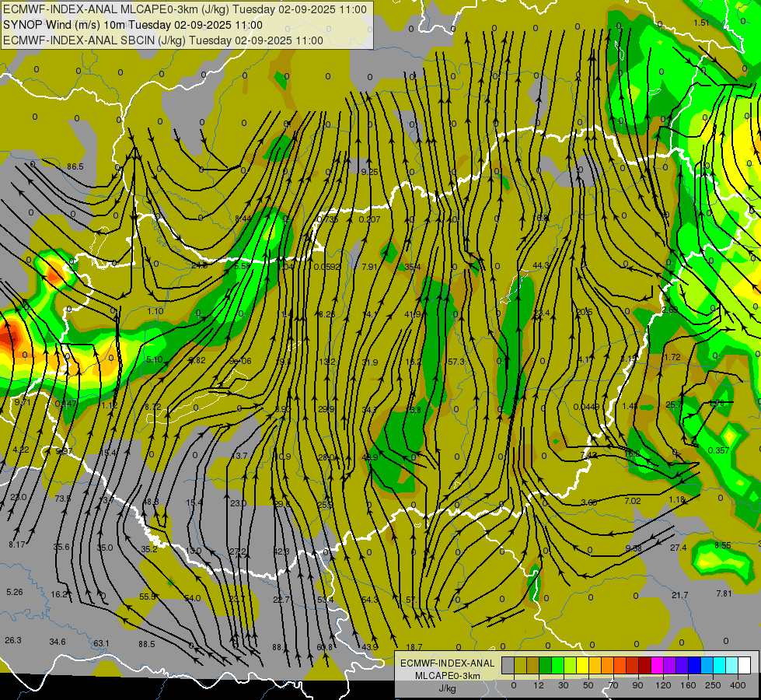Click the SBCIN value '86.5' on the map

coord(75,166)
